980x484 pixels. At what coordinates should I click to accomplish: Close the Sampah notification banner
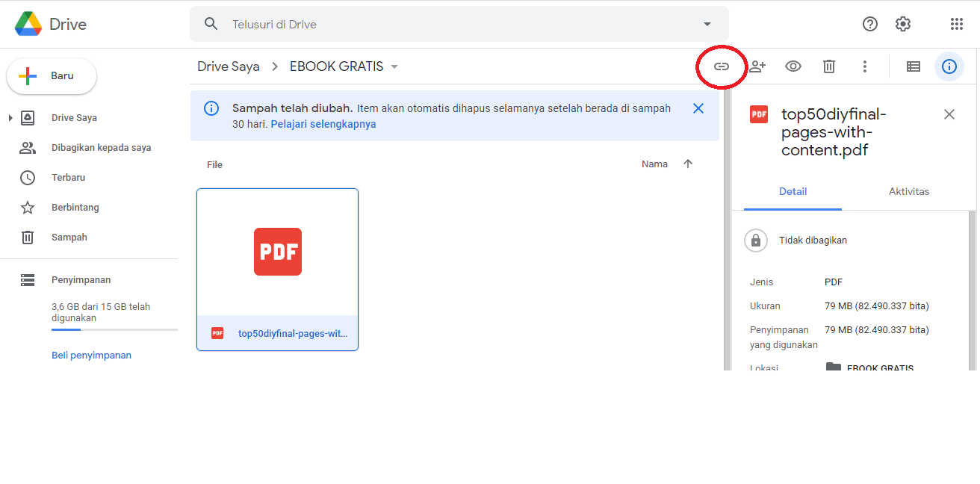(698, 108)
